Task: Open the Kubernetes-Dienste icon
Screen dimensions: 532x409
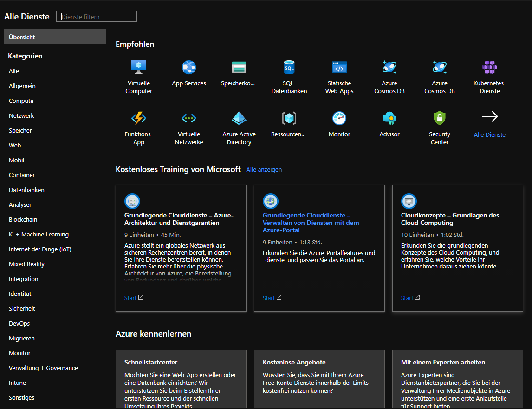Action: click(x=490, y=68)
